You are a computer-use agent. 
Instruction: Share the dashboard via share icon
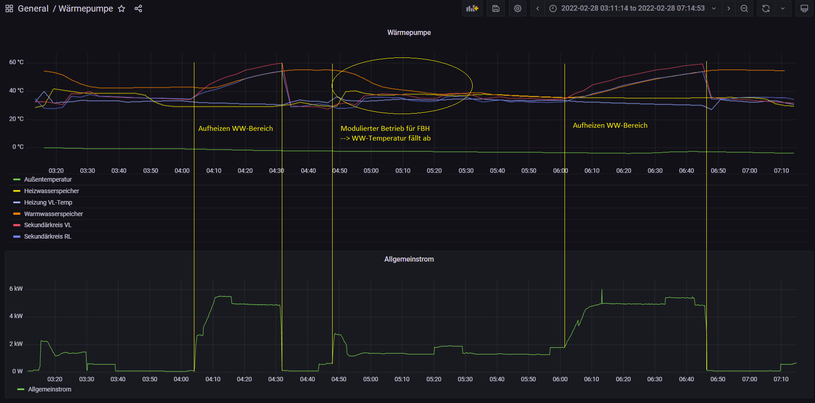point(138,9)
